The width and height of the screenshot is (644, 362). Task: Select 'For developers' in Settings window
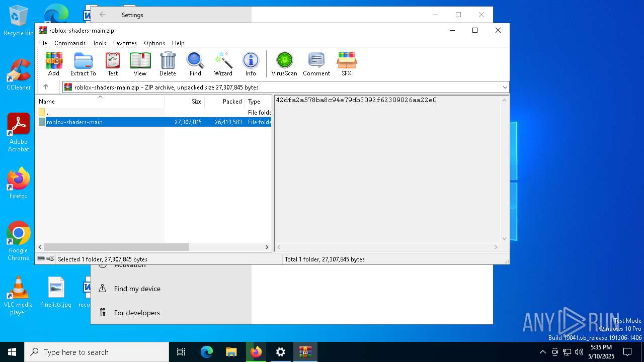point(137,313)
